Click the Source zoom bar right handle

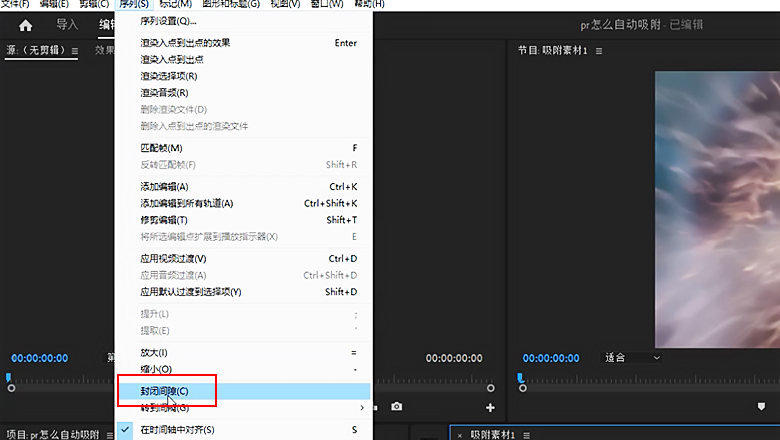490,388
